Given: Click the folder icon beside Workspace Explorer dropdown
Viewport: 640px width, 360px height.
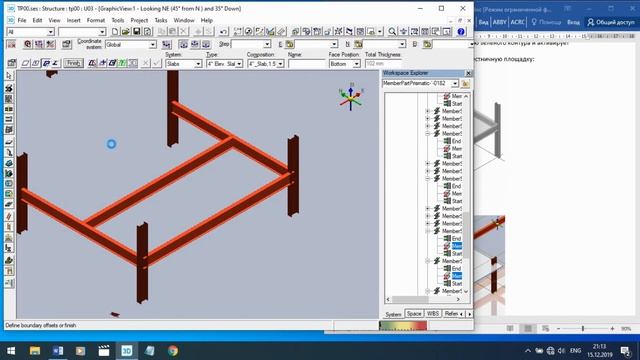Looking at the screenshot, I should pyautogui.click(x=465, y=83).
